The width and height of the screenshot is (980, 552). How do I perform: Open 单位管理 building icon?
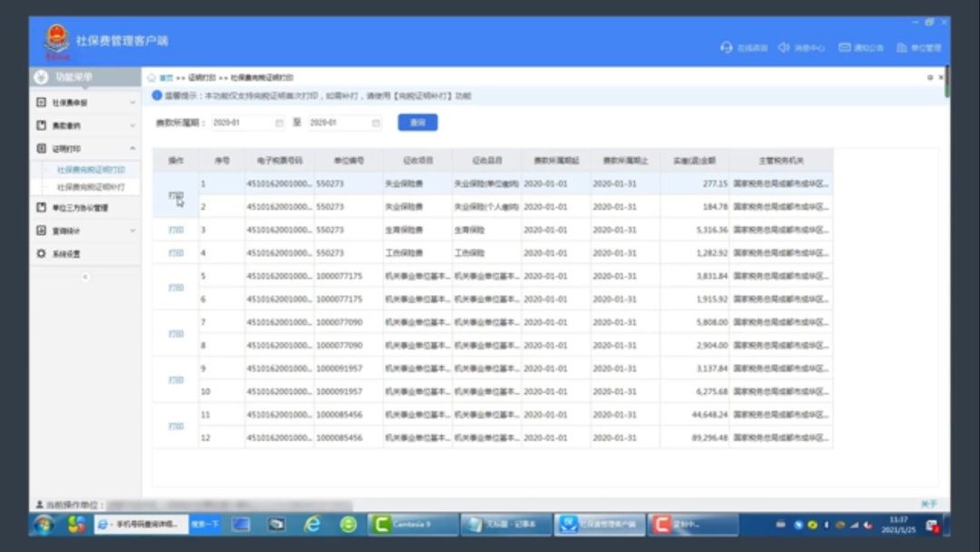coord(902,47)
